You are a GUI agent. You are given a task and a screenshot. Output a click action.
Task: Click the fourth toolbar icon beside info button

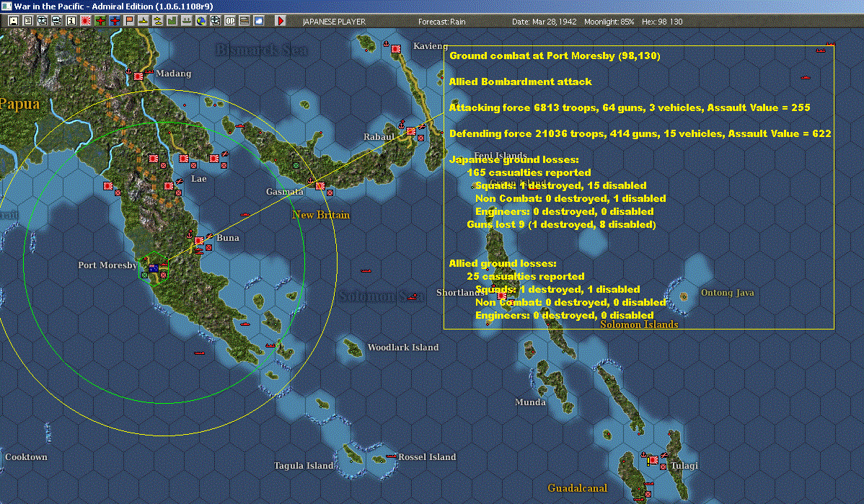[57, 21]
